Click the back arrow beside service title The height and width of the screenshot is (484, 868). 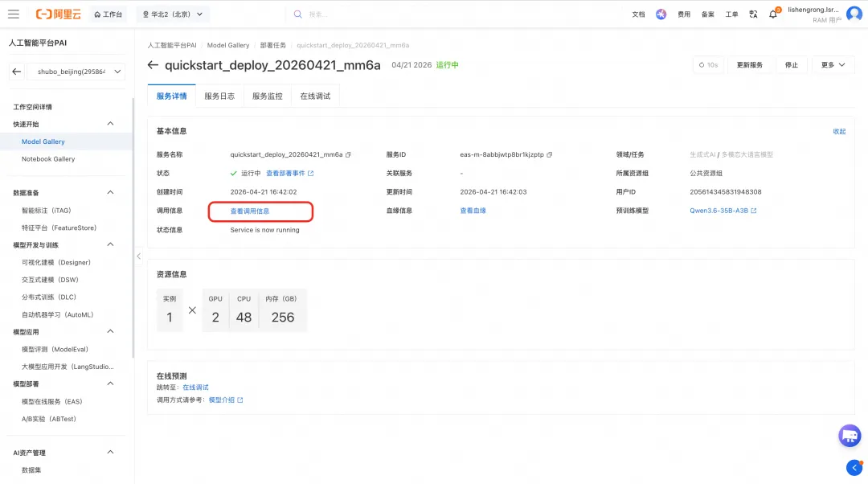pyautogui.click(x=153, y=65)
